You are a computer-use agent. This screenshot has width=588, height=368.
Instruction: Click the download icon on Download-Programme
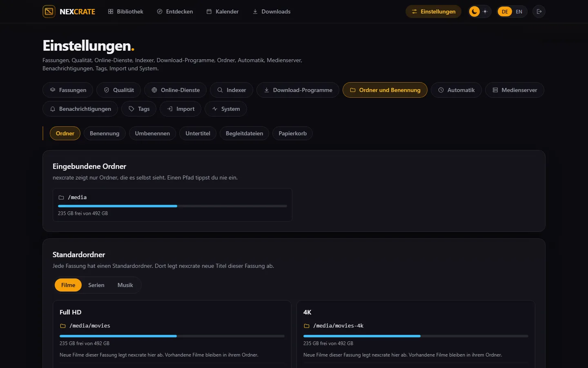tap(267, 90)
